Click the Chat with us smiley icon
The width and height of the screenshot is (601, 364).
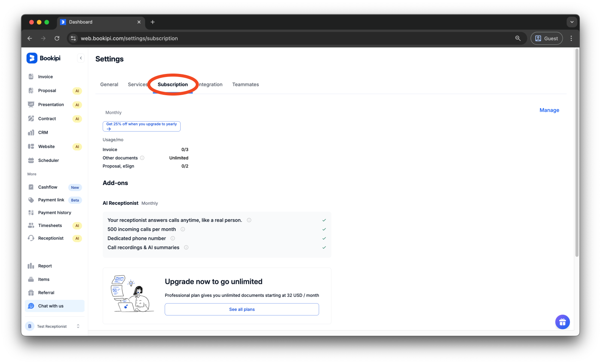point(31,306)
